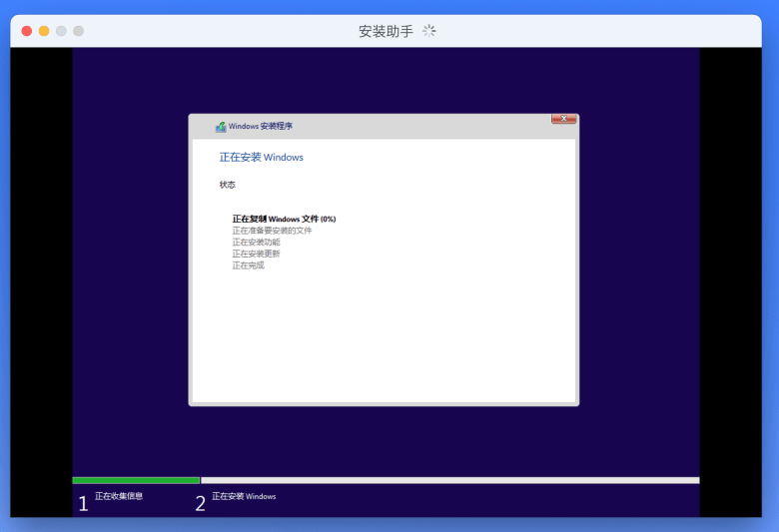Screen dimensions: 779x532
Task: Select the step 正在完成
Action: pyautogui.click(x=249, y=266)
